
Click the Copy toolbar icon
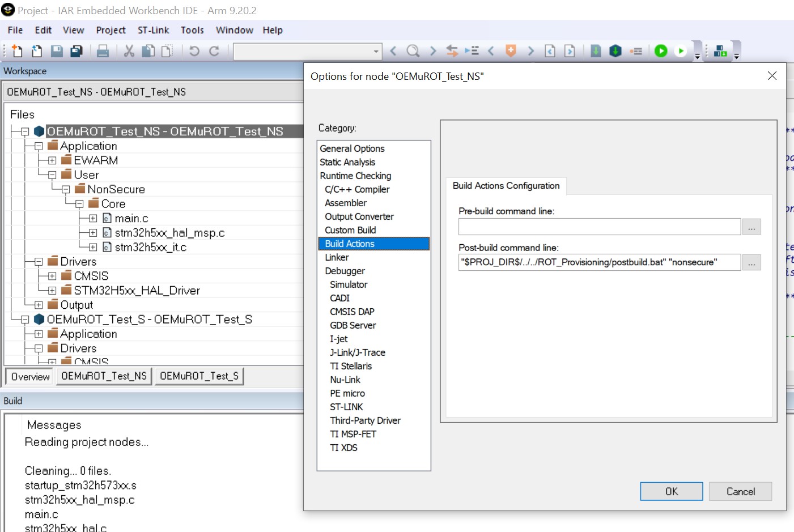(x=148, y=51)
